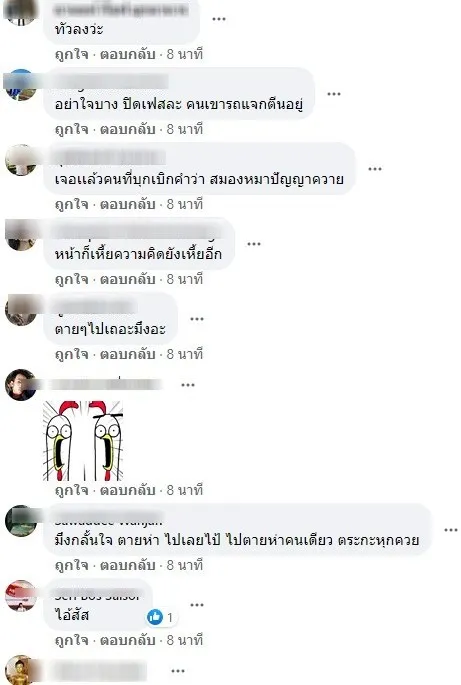Open avatar of the ไอ้สัส commenter

pyautogui.click(x=21, y=596)
